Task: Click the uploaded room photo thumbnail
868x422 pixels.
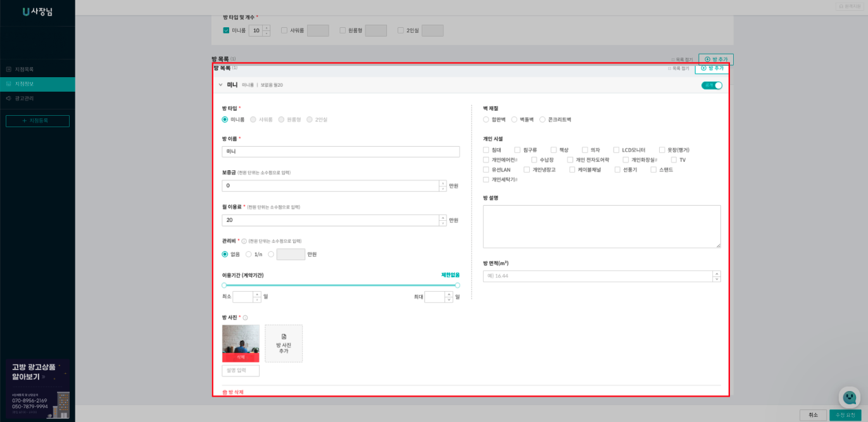Action: (x=241, y=339)
